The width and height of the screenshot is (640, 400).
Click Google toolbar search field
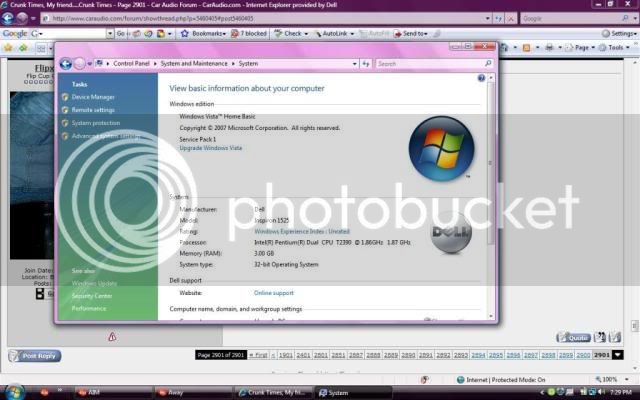click(75, 33)
